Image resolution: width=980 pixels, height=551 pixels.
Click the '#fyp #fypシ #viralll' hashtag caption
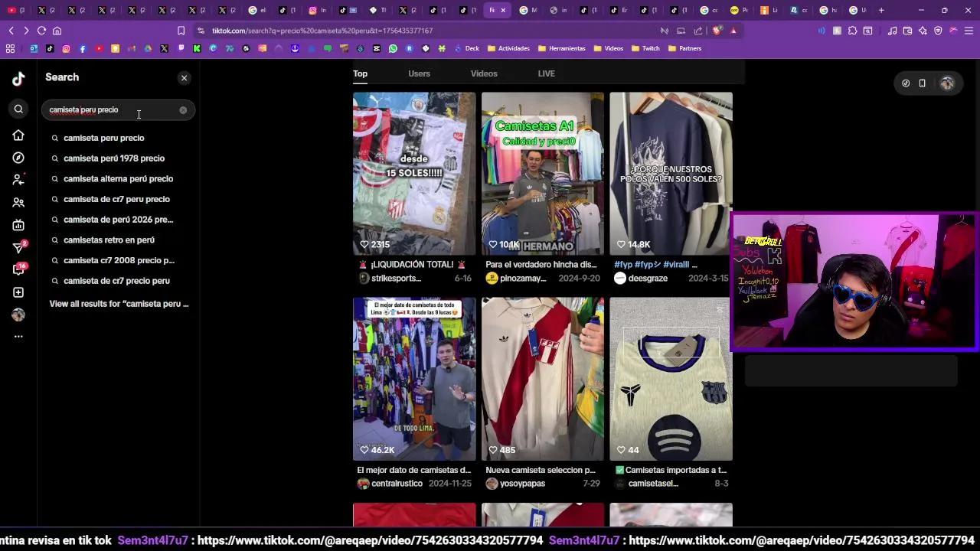(x=655, y=265)
